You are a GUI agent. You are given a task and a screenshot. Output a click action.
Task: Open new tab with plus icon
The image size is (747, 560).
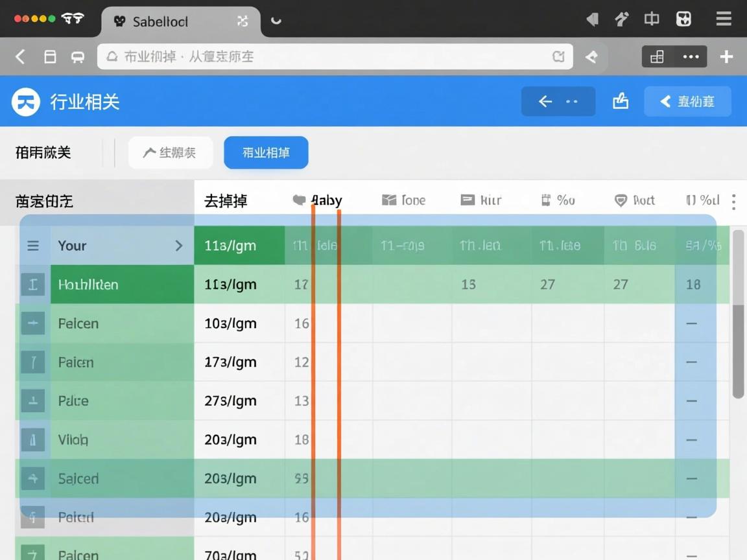(x=726, y=57)
